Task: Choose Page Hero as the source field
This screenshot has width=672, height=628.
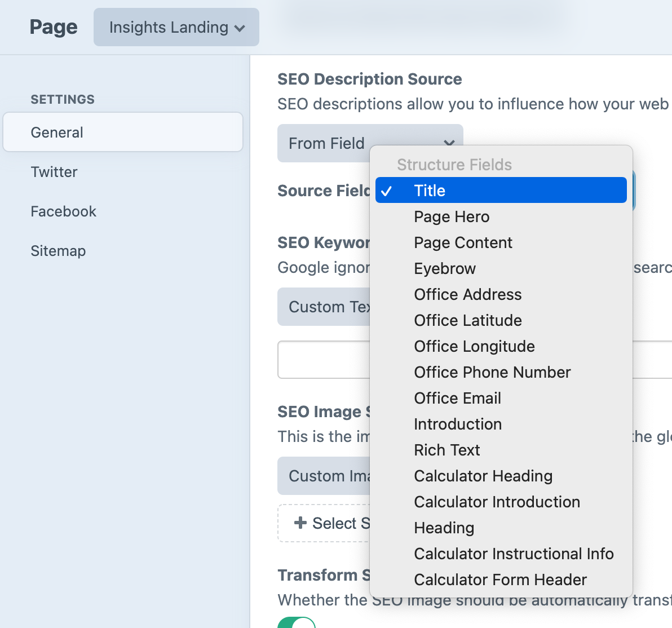Action: coord(451,216)
